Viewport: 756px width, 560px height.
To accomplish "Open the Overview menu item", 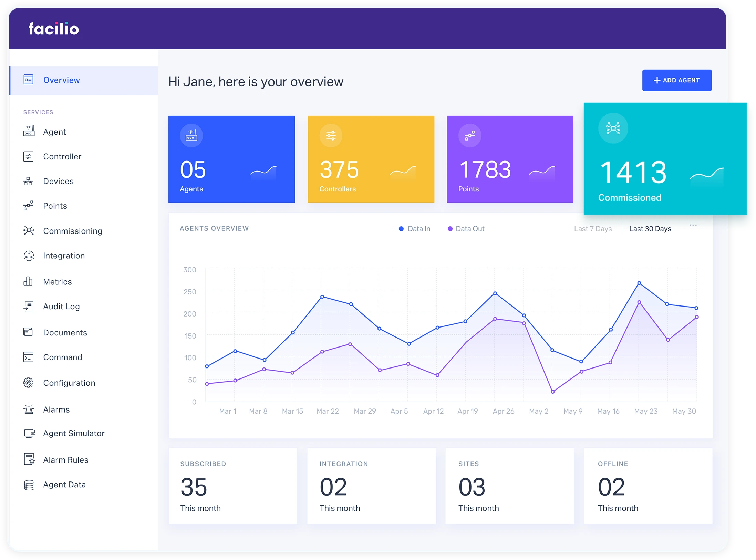I will tap(61, 80).
